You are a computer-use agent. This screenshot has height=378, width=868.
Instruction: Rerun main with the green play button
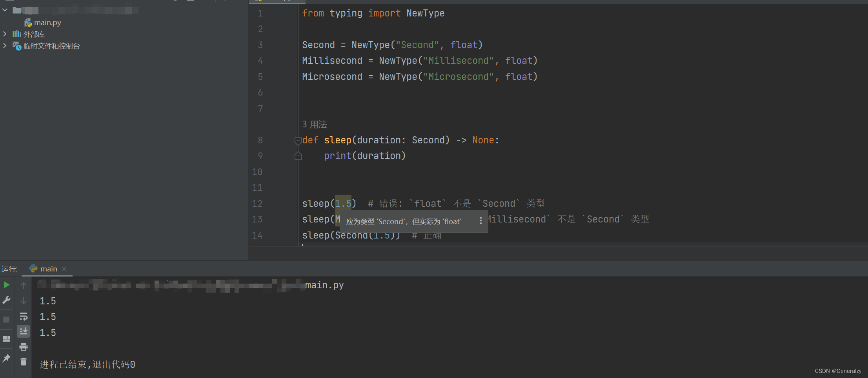coord(6,285)
